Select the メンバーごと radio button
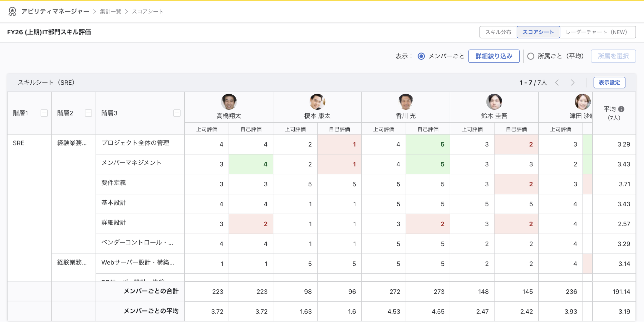Image resolution: width=644 pixels, height=326 pixels. pos(421,56)
